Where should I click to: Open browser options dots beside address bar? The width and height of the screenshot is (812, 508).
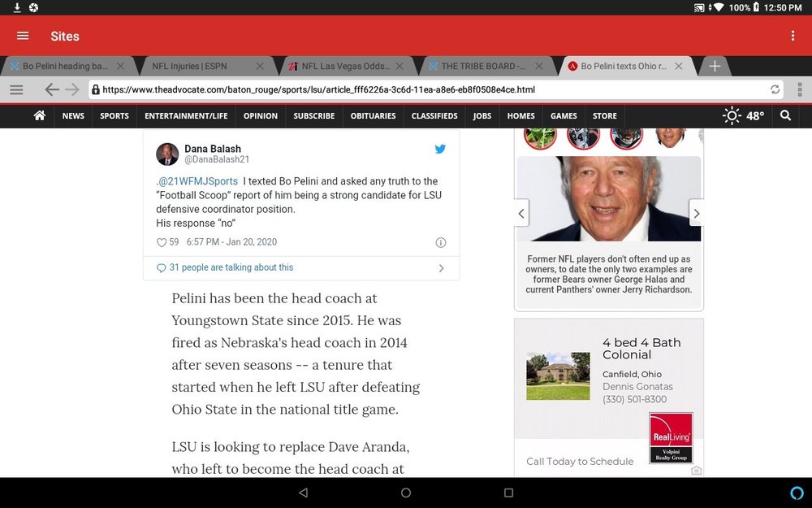(800, 89)
